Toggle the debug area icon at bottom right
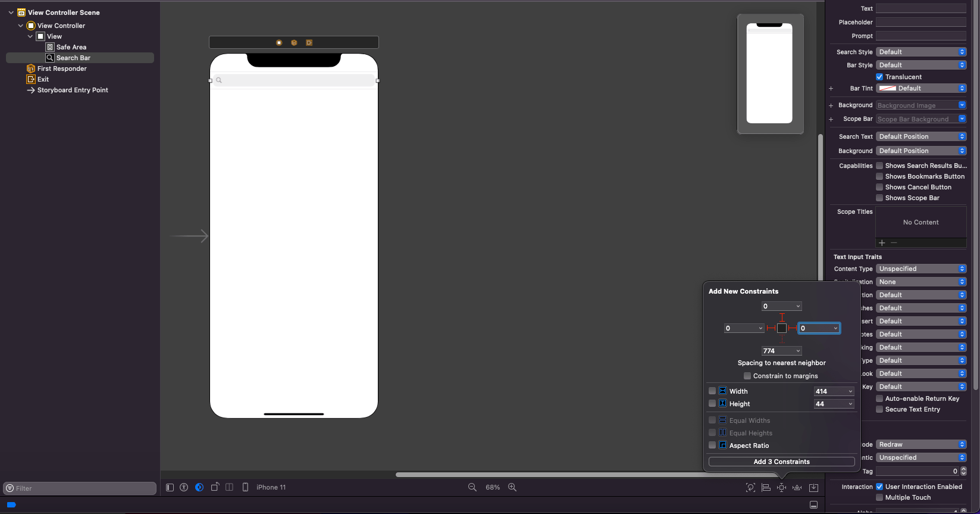Viewport: 980px width, 514px height. [x=813, y=504]
